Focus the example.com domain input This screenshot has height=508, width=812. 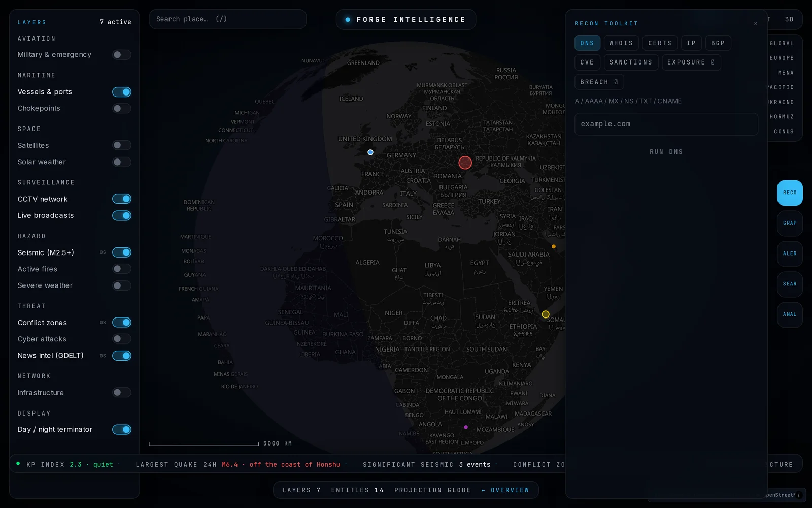[666, 124]
